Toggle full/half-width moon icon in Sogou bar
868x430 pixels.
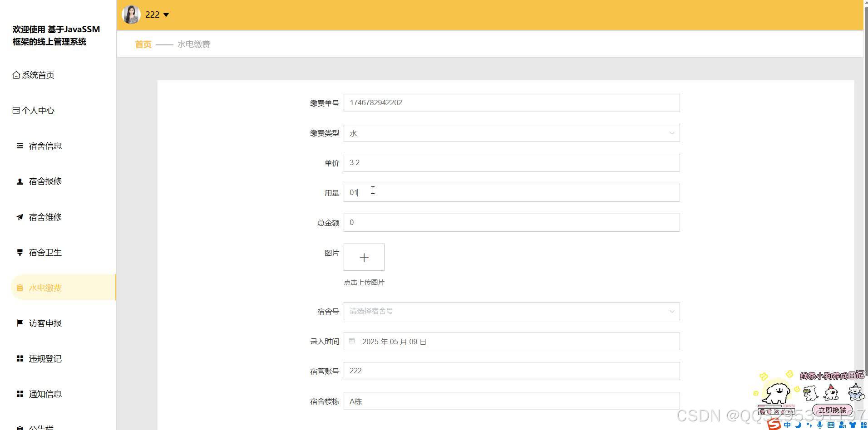(x=798, y=425)
